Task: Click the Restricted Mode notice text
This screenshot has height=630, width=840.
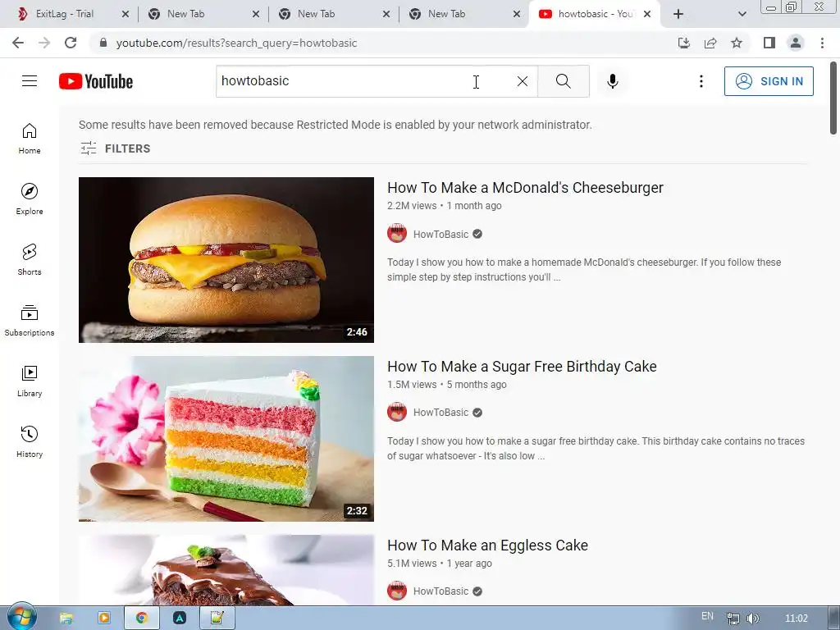Action: [x=336, y=125]
